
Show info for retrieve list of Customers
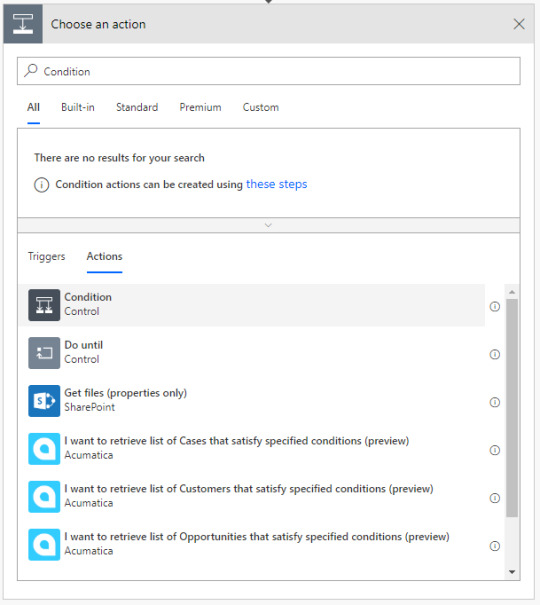pos(494,498)
